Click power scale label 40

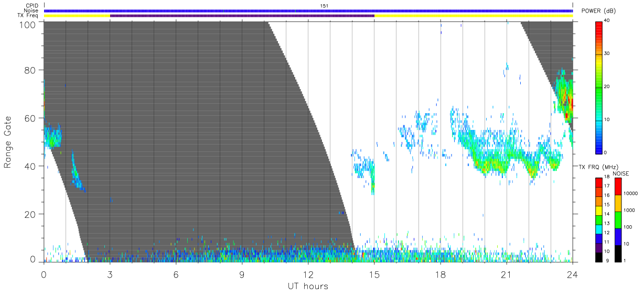(607, 20)
